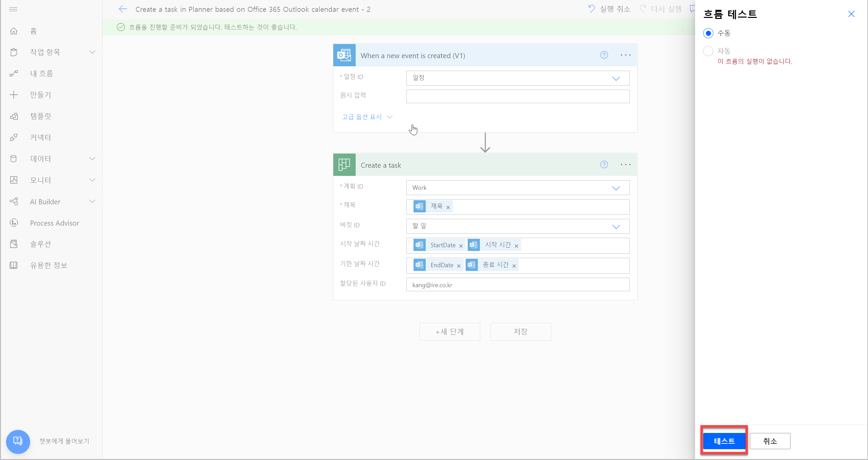
Task: Open 유용한 정보 in the sidebar
Action: (49, 265)
